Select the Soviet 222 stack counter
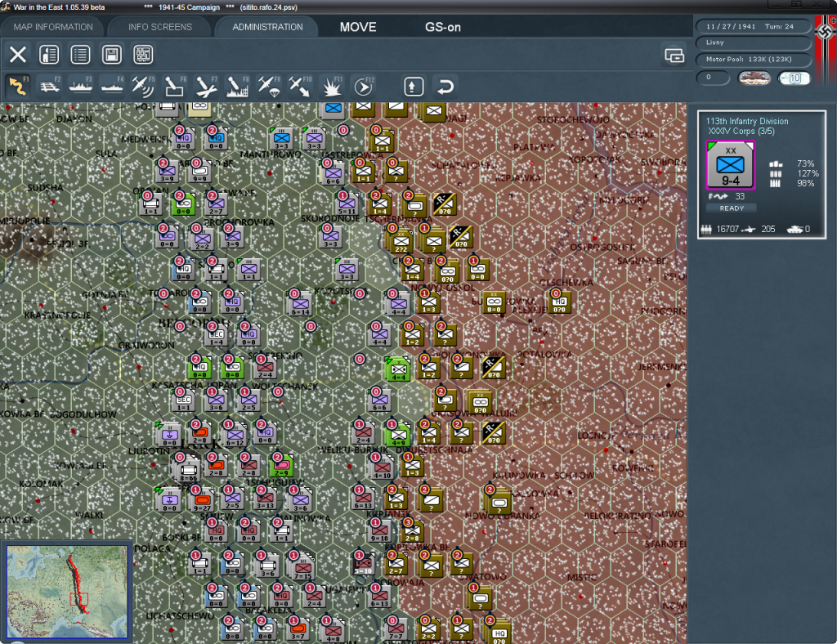This screenshot has height=644, width=837. 401,240
